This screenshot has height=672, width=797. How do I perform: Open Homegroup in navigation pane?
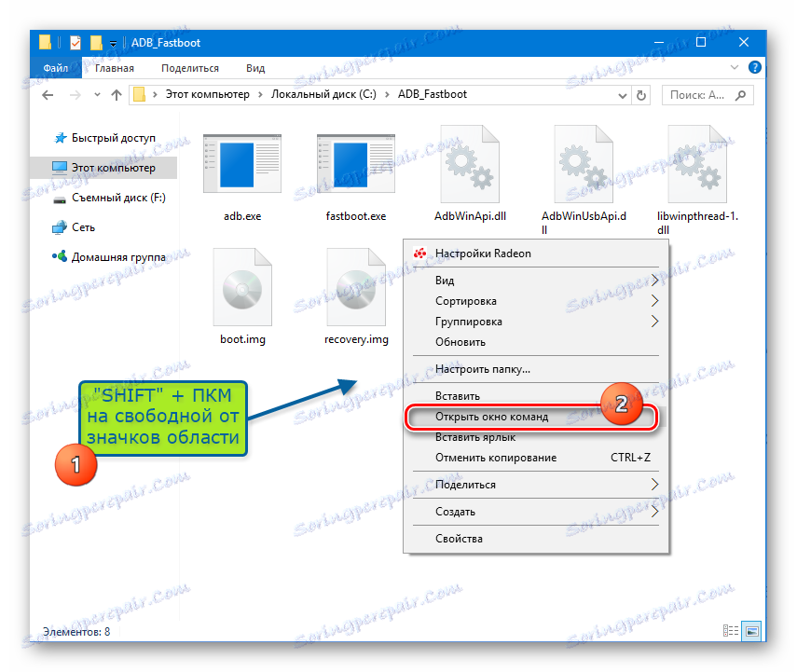(109, 257)
